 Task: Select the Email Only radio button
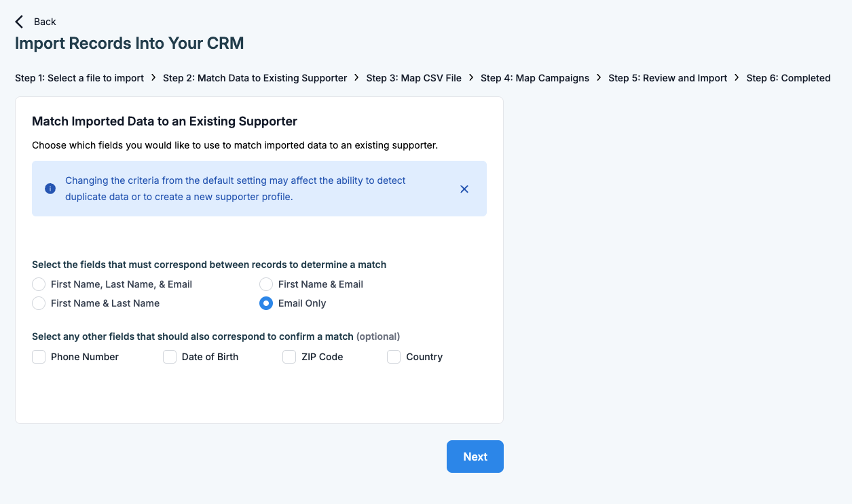pos(266,303)
